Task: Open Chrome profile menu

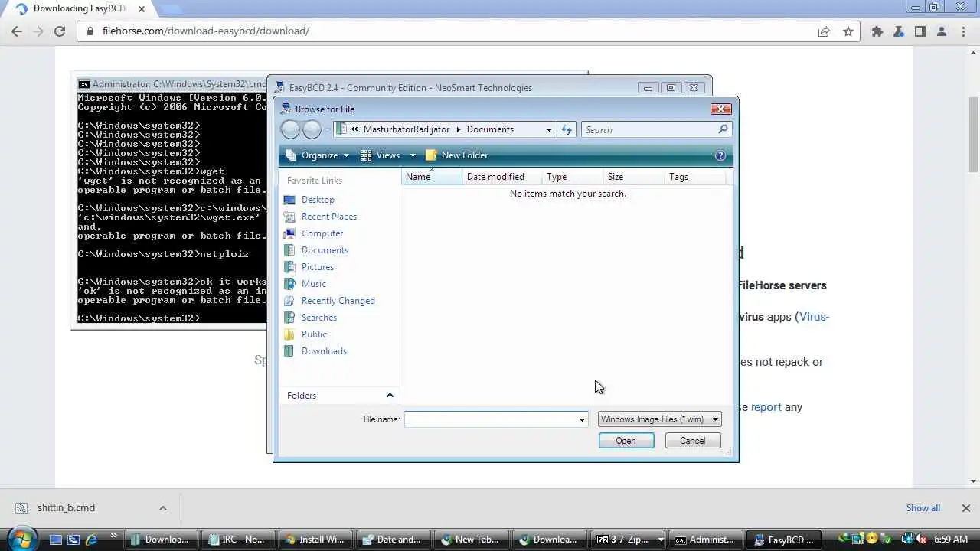Action: point(942,31)
